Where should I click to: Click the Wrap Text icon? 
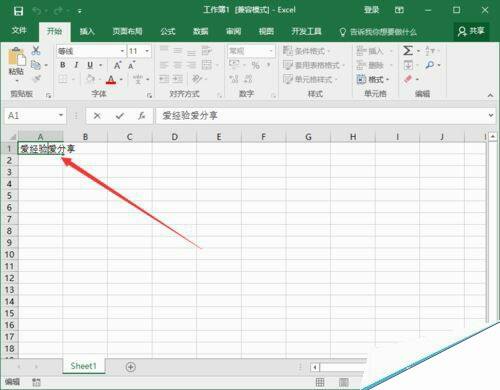click(207, 51)
